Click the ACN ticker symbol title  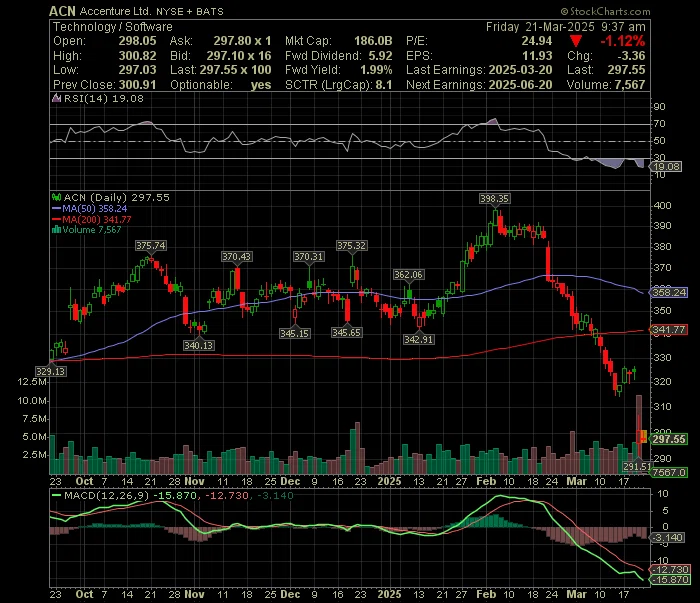click(x=62, y=11)
